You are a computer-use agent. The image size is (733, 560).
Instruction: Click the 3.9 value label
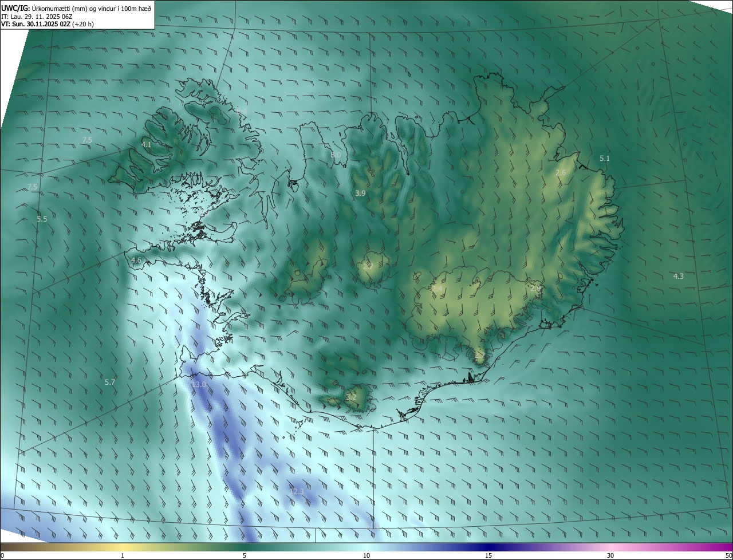tap(360, 194)
